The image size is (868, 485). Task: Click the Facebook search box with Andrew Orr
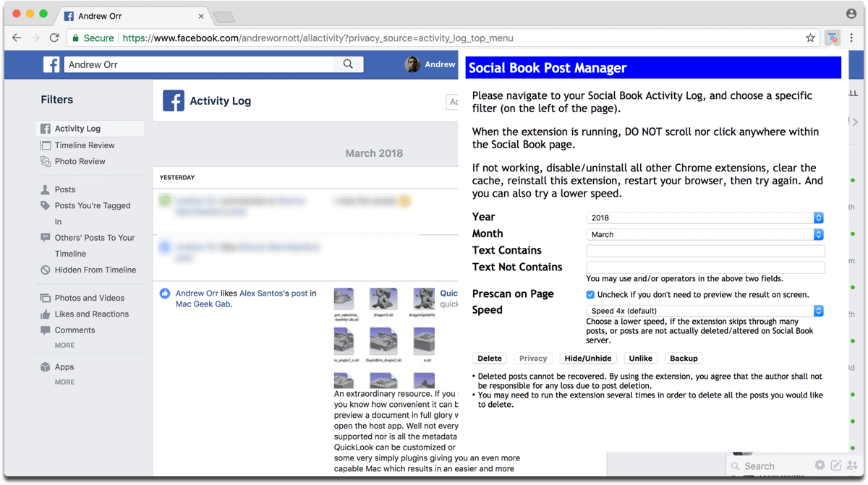(200, 64)
